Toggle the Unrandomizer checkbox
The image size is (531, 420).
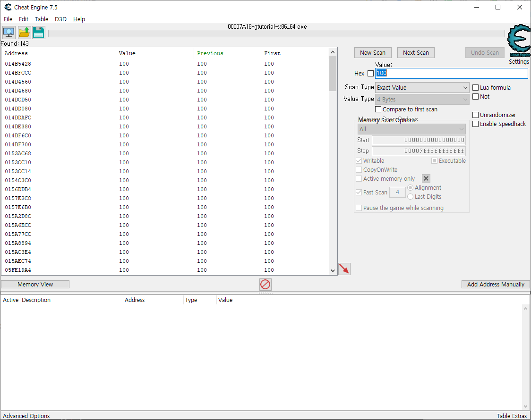coord(475,115)
